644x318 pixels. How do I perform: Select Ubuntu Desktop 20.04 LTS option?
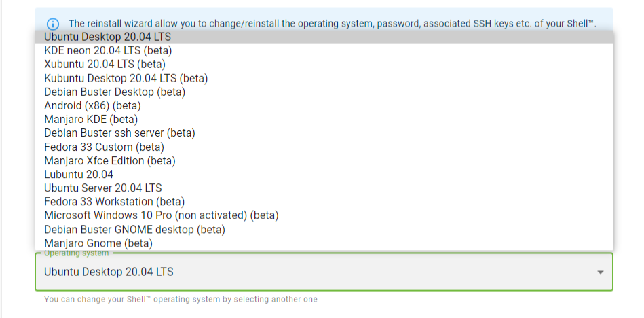tap(109, 37)
